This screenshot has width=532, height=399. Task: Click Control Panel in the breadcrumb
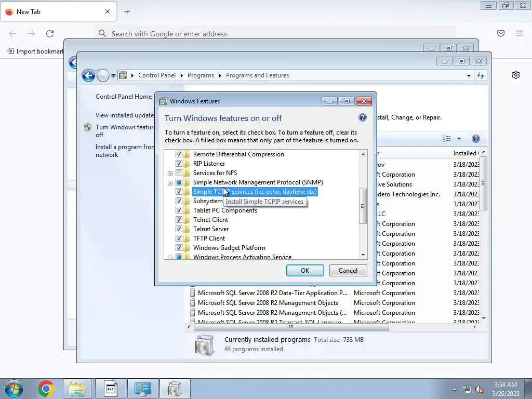(157, 75)
